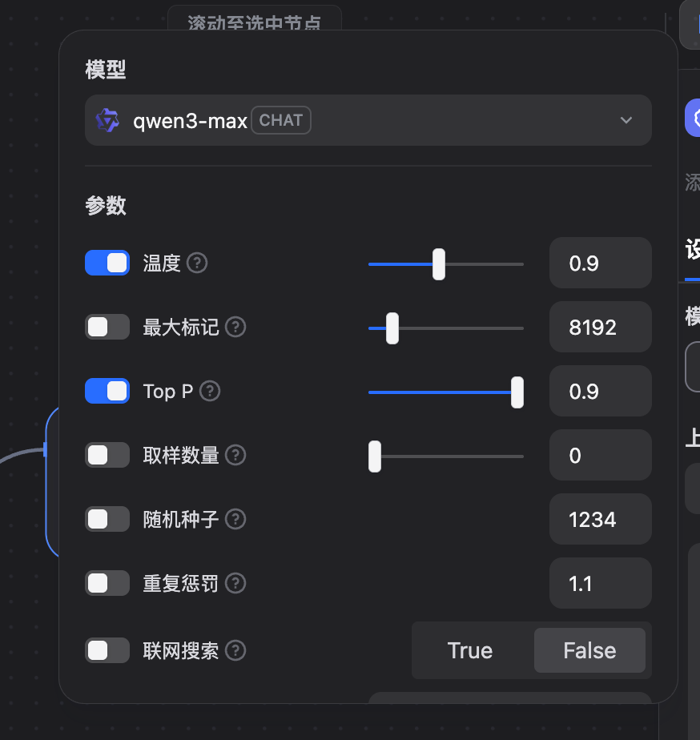This screenshot has height=740, width=700.
Task: Enable the 随机种子 toggle
Action: click(107, 519)
